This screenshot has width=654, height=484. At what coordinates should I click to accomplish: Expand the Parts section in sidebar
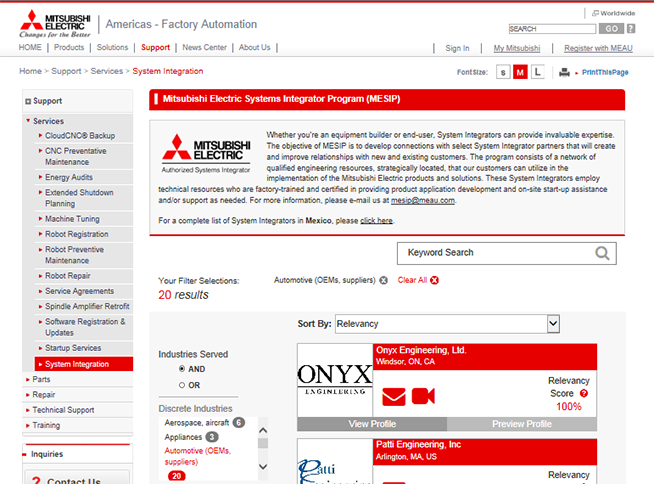[41, 379]
